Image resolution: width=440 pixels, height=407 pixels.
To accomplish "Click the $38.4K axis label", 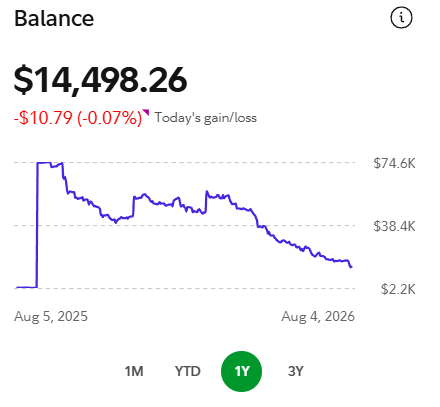I will [394, 226].
